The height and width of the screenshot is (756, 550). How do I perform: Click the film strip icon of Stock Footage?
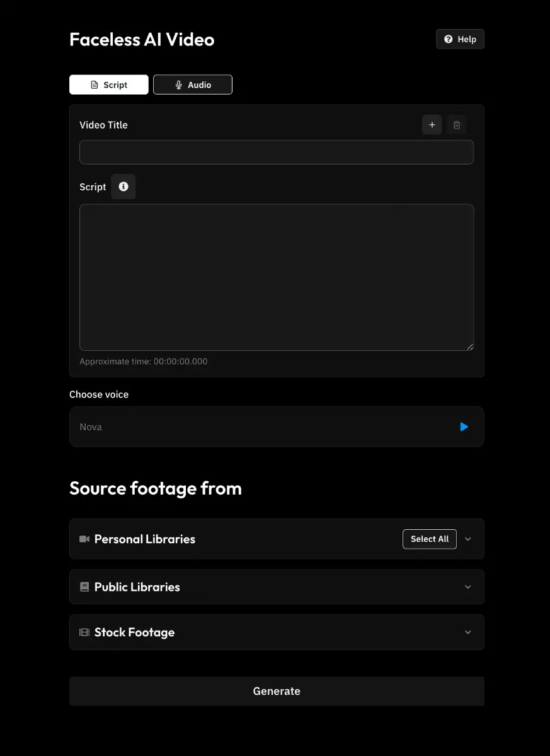[84, 633]
